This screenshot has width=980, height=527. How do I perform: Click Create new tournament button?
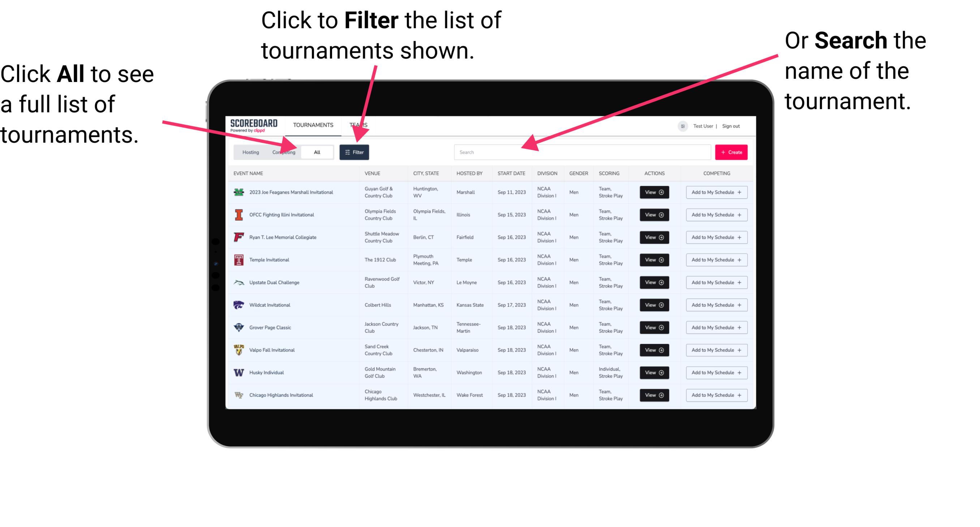tap(732, 152)
